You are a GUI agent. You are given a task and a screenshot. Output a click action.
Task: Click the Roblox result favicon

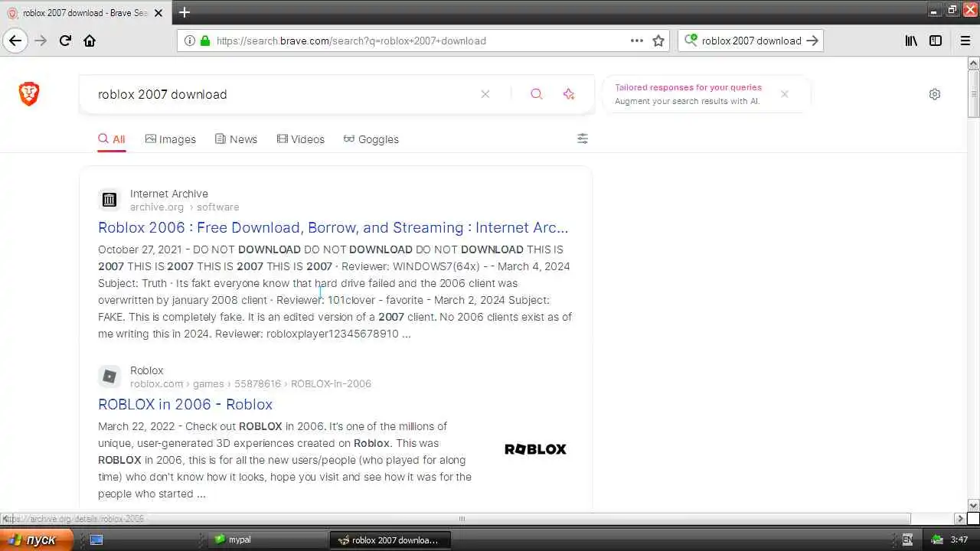coord(109,377)
